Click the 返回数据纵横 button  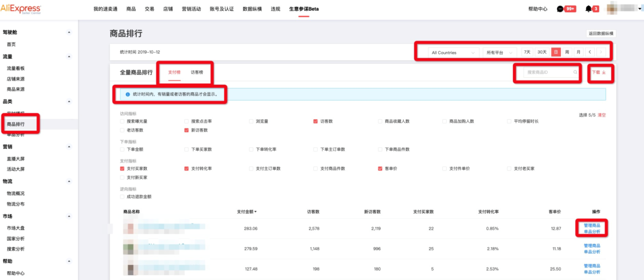click(601, 34)
